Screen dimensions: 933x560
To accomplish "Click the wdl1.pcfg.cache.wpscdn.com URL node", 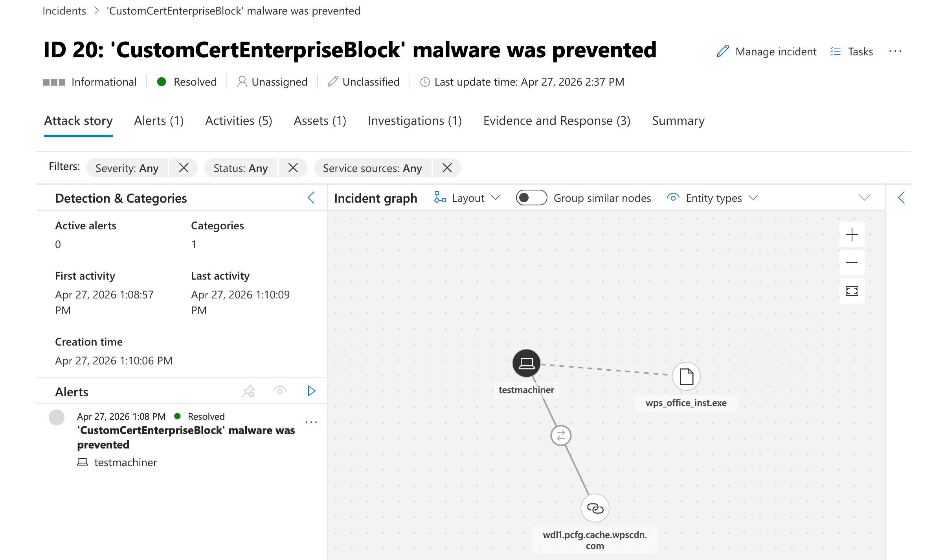I will [x=595, y=508].
